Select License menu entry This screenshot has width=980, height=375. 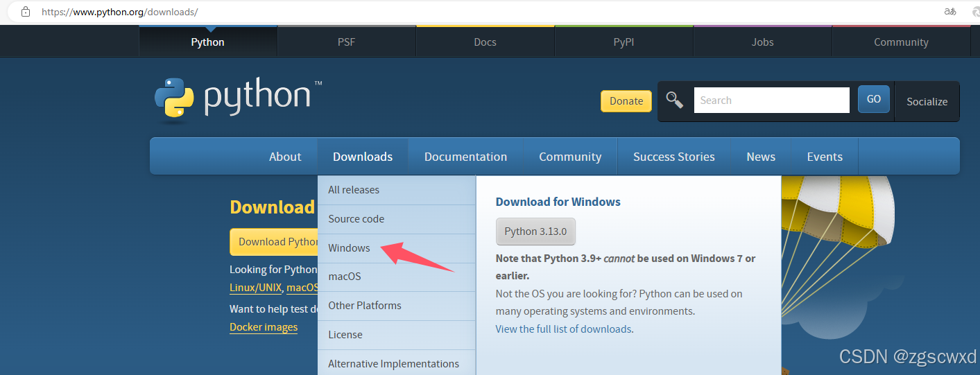(397, 335)
